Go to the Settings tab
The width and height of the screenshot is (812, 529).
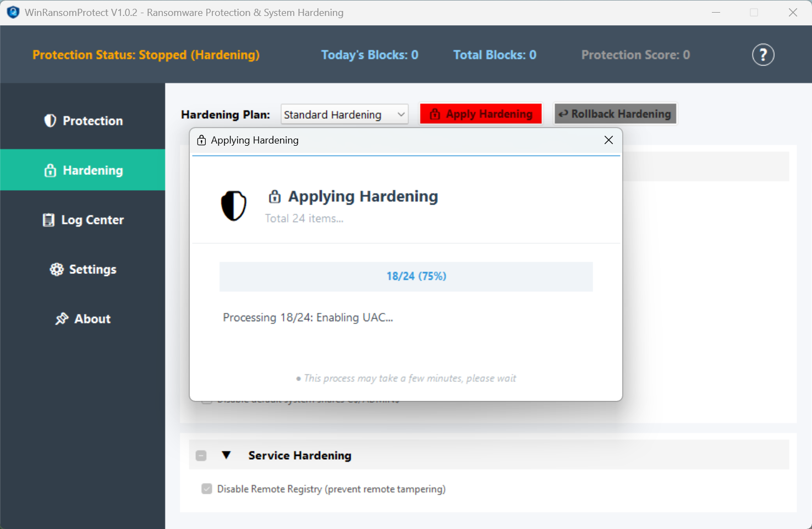click(x=83, y=269)
